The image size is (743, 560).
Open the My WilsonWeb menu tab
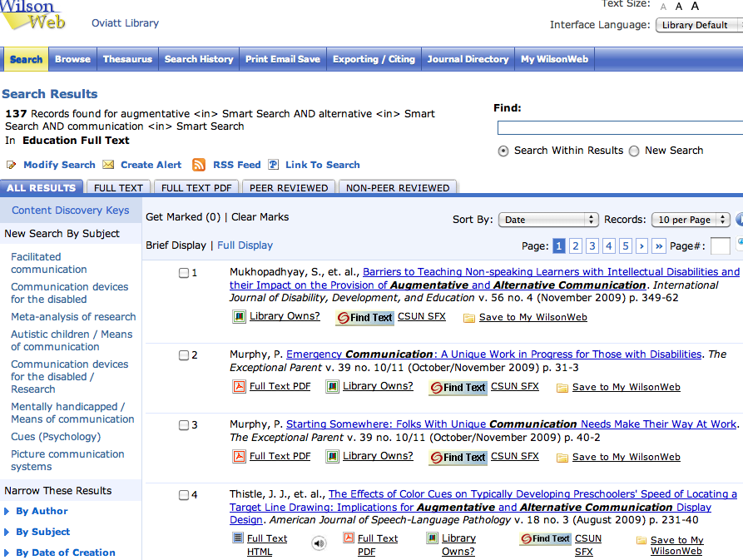pos(554,59)
